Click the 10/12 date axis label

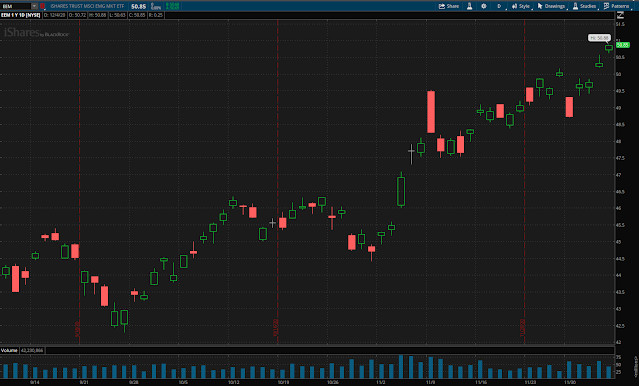pyautogui.click(x=234, y=382)
